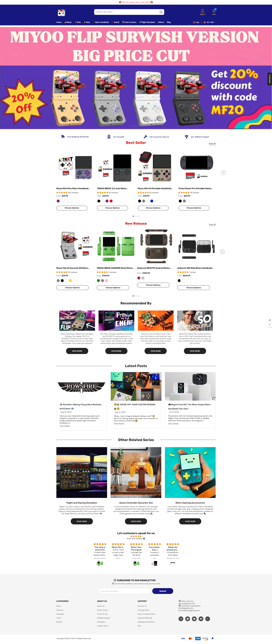This screenshot has height=644, width=272.
Task: Expand the EN / USD language selector
Action: [210, 22]
